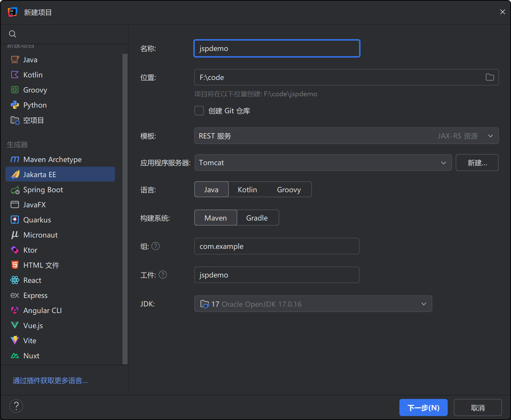Click the com.example group field
The image size is (511, 420).
pyautogui.click(x=277, y=246)
